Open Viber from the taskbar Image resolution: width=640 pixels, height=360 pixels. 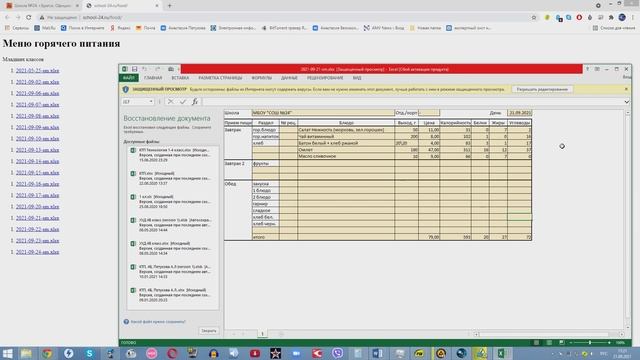click(x=338, y=353)
